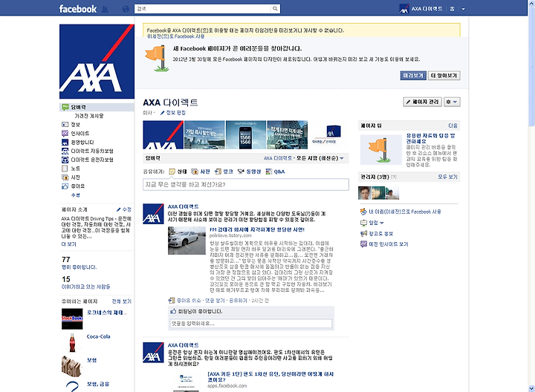Viewport: 535px width, 392px height.
Task: Click the Direct auto insurance car icon
Action: tap(65, 151)
